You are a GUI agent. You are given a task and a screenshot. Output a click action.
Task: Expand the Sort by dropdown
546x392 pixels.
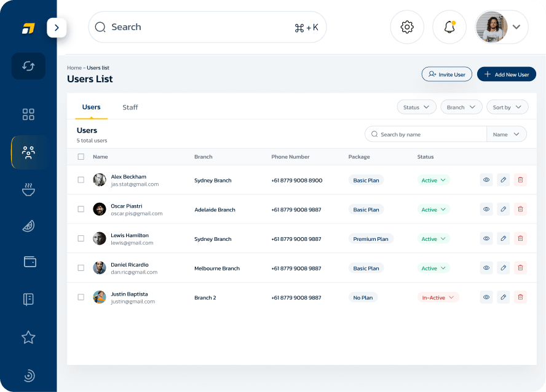pyautogui.click(x=507, y=107)
